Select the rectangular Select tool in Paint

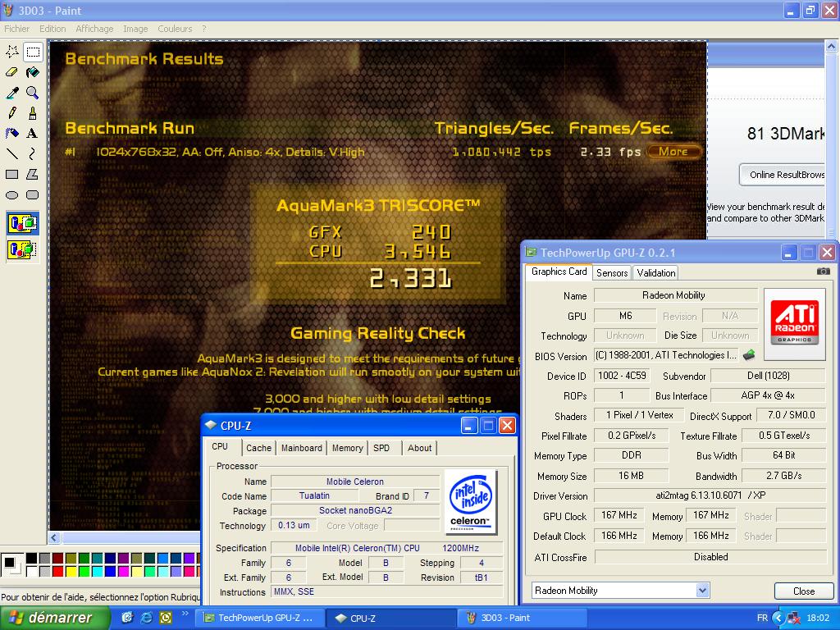[x=33, y=52]
